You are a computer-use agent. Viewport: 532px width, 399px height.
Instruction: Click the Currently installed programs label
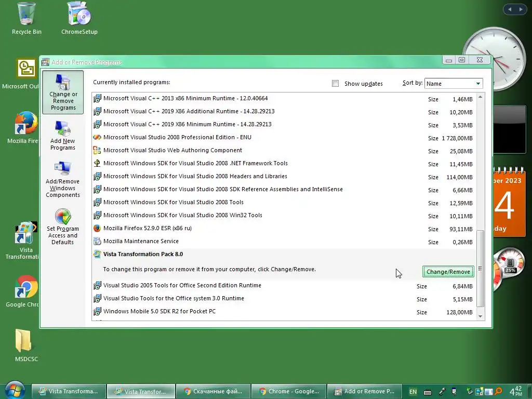[x=131, y=83]
